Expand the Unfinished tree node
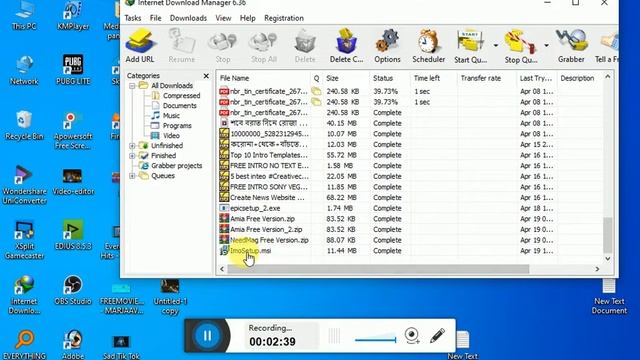The height and width of the screenshot is (360, 640). 132,146
